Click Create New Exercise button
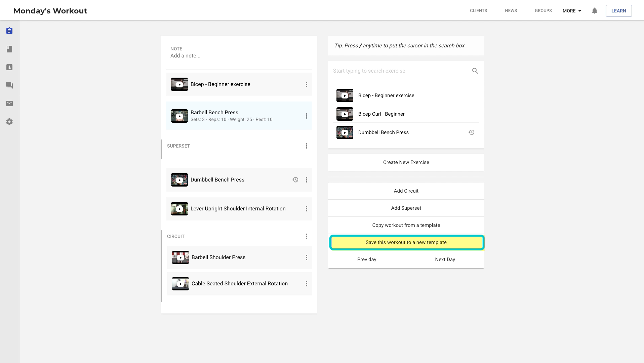Image resolution: width=644 pixels, height=363 pixels. point(406,162)
